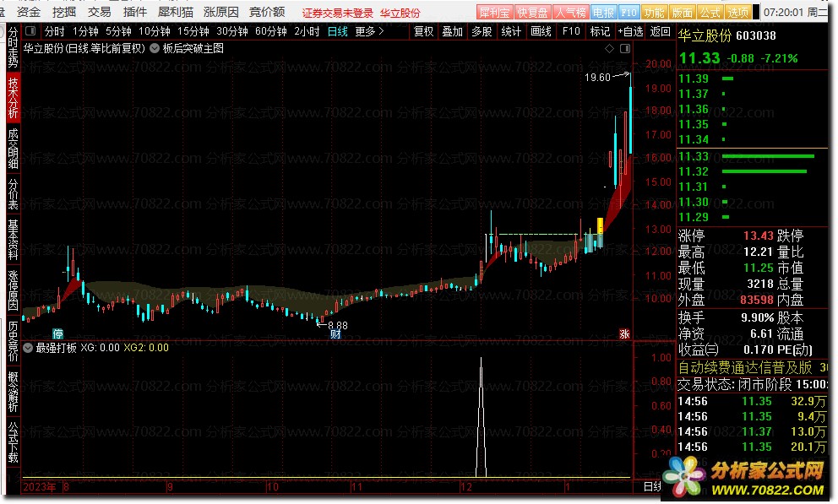
Task: Expand the 最强打板 indicator dropdown
Action: tap(29, 348)
